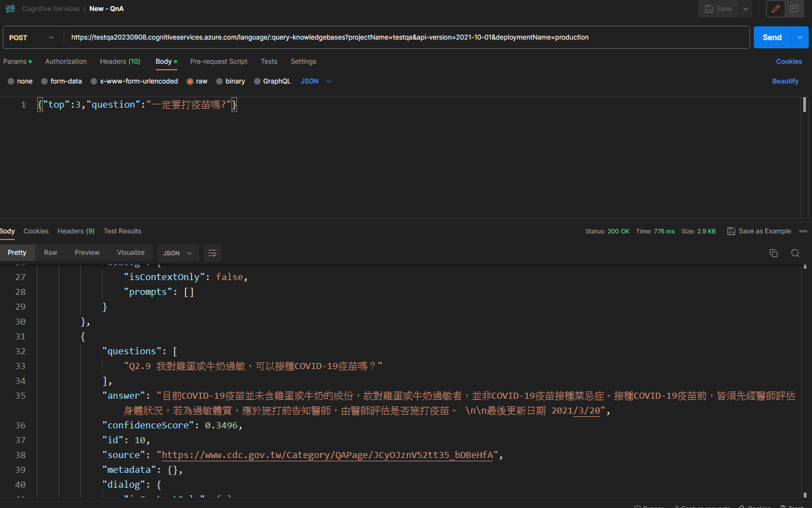Select the form-data radio option
Screen dimensions: 812x508
(x=44, y=81)
